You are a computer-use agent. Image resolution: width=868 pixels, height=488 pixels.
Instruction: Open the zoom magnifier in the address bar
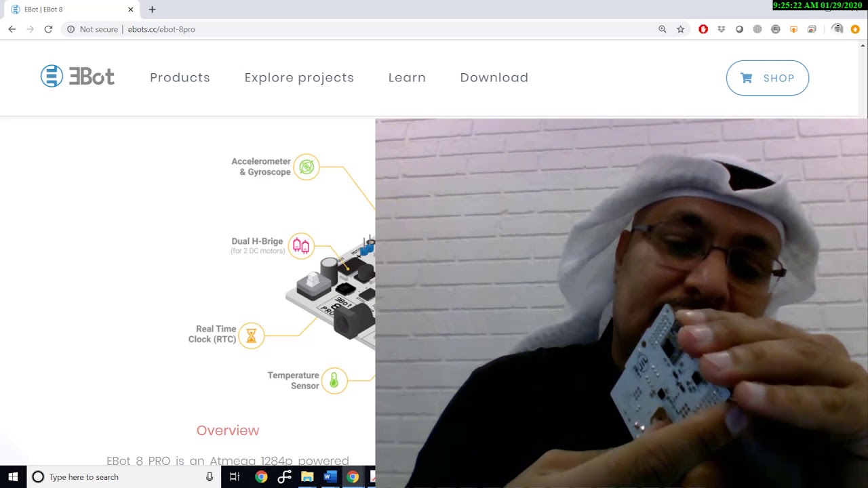663,29
